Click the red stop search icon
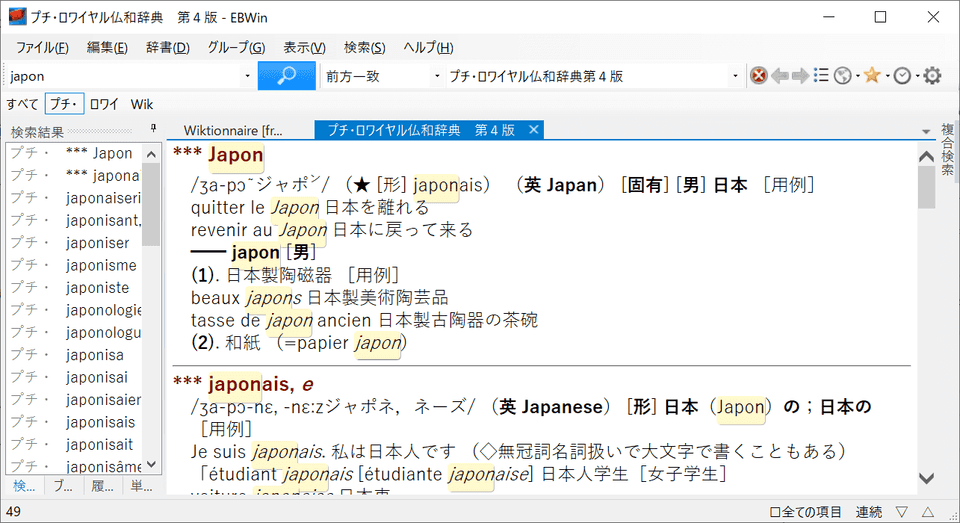The width and height of the screenshot is (960, 523). click(759, 76)
